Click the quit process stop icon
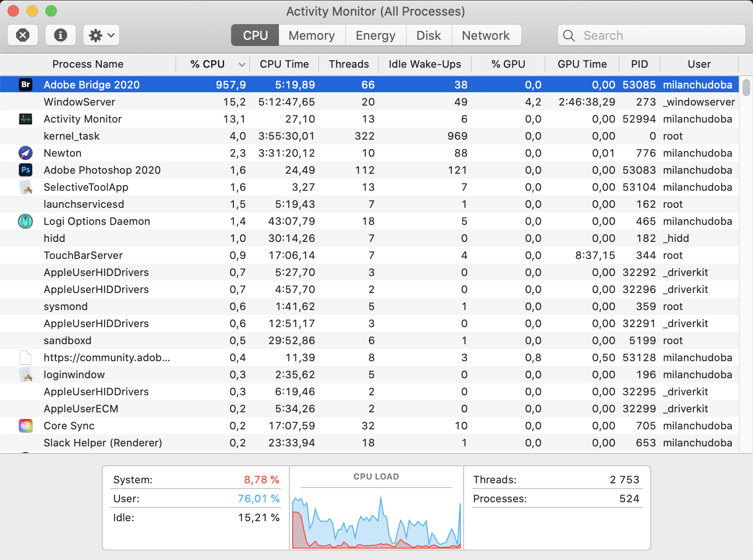The height and width of the screenshot is (560, 753). pyautogui.click(x=23, y=35)
